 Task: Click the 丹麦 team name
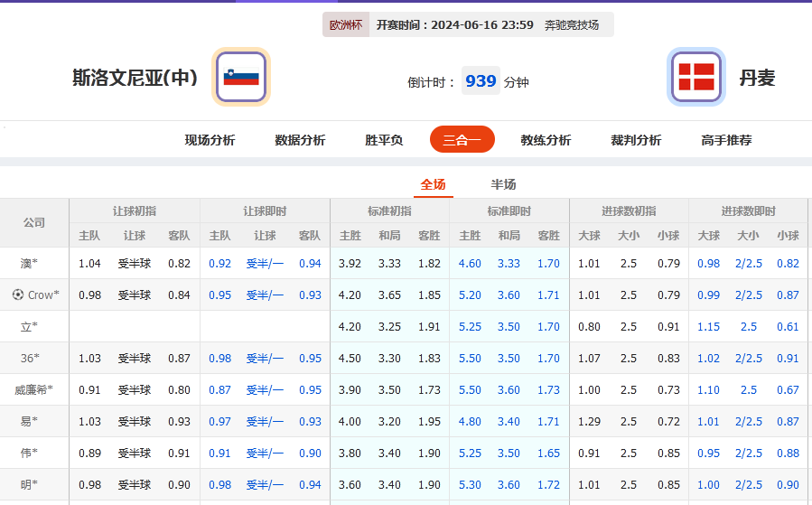point(757,78)
